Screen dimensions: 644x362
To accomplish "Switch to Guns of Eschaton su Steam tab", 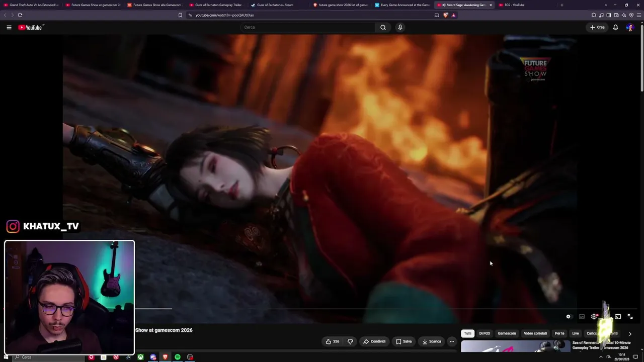I will (279, 5).
